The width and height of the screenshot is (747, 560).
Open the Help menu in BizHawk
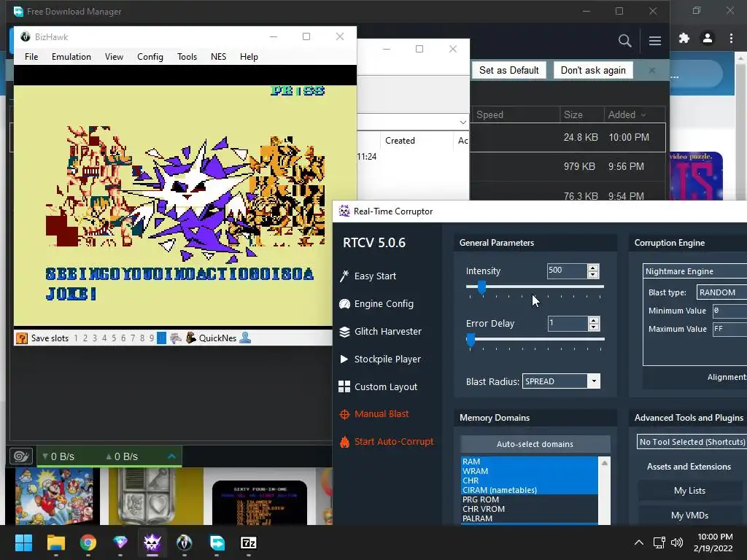point(249,57)
